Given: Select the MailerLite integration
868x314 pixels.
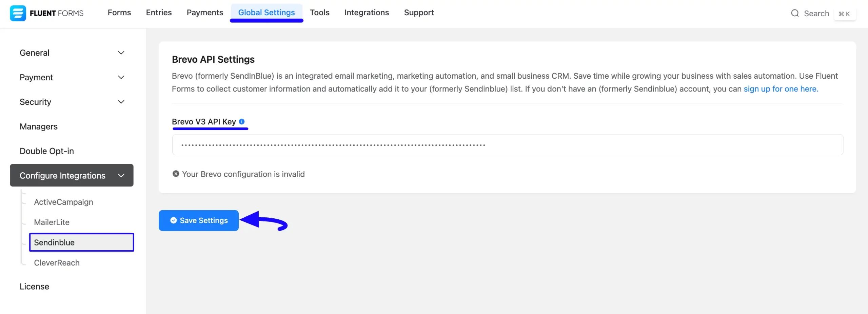Looking at the screenshot, I should [52, 222].
